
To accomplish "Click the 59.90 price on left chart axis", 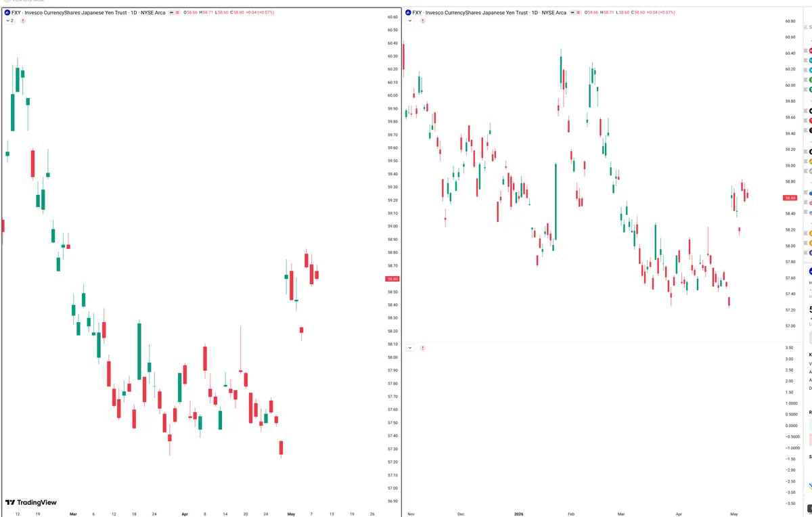I will pos(392,108).
